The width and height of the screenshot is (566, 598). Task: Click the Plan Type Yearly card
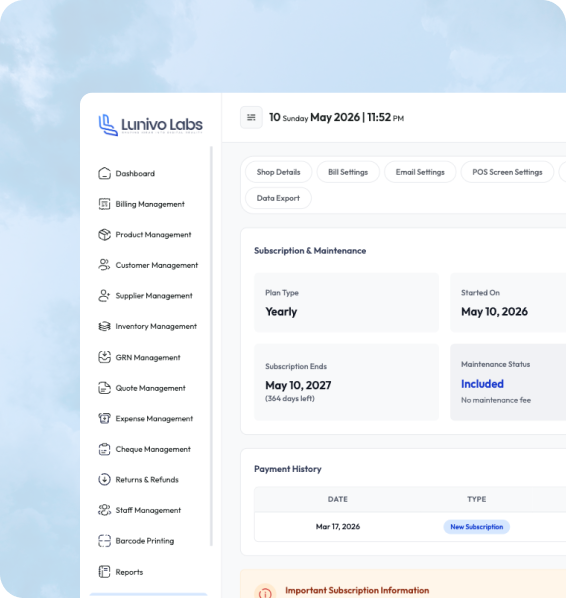click(x=346, y=302)
